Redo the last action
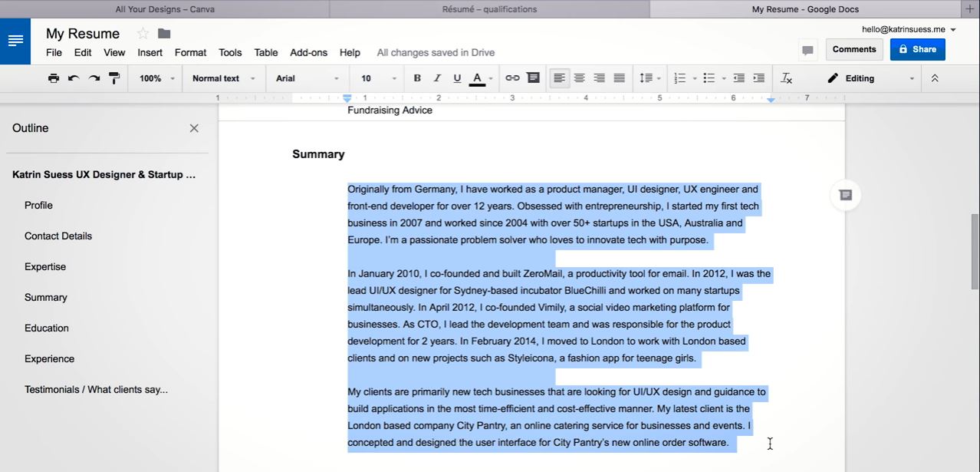Screen dimensions: 980x472 point(94,78)
